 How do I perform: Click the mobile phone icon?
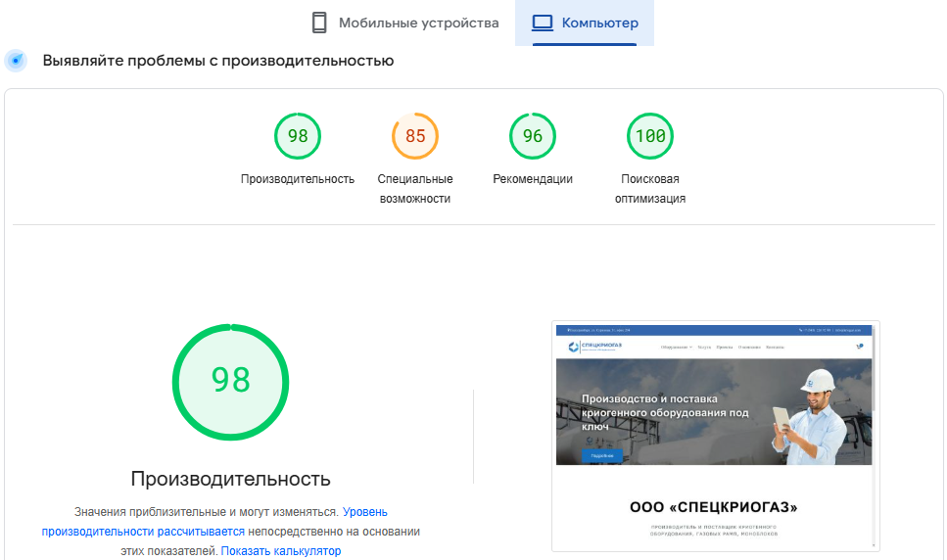coord(319,23)
